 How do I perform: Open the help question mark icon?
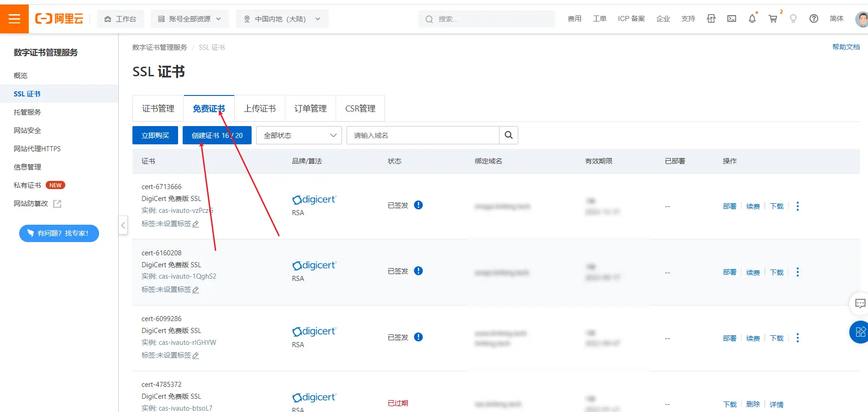click(814, 19)
